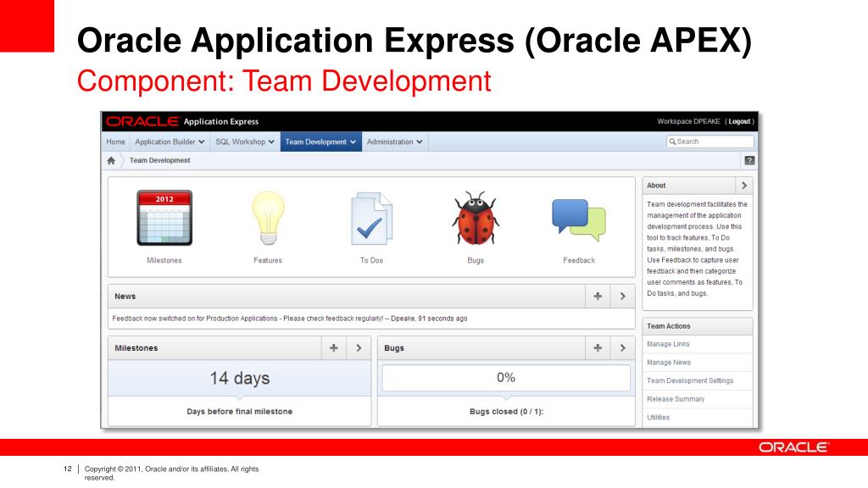Click the Logout link

[x=739, y=122]
